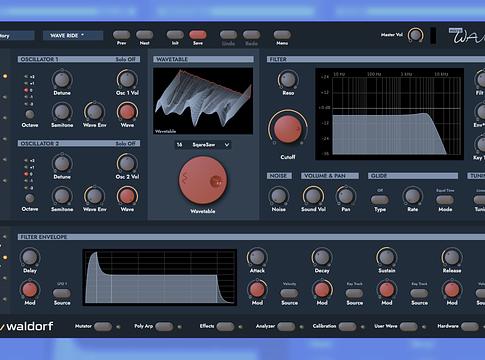
Task: Click the red Mod knob under Delay
Action: click(30, 289)
